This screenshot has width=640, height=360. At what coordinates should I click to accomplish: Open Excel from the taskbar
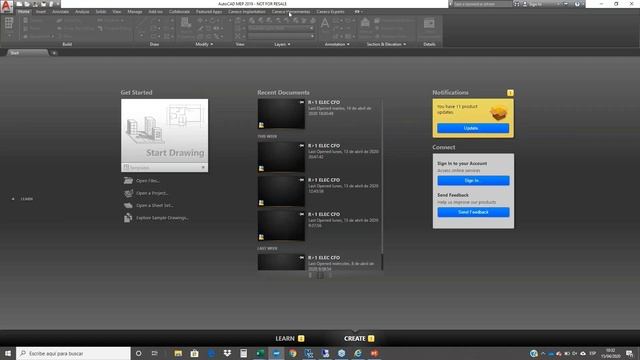(x=260, y=353)
